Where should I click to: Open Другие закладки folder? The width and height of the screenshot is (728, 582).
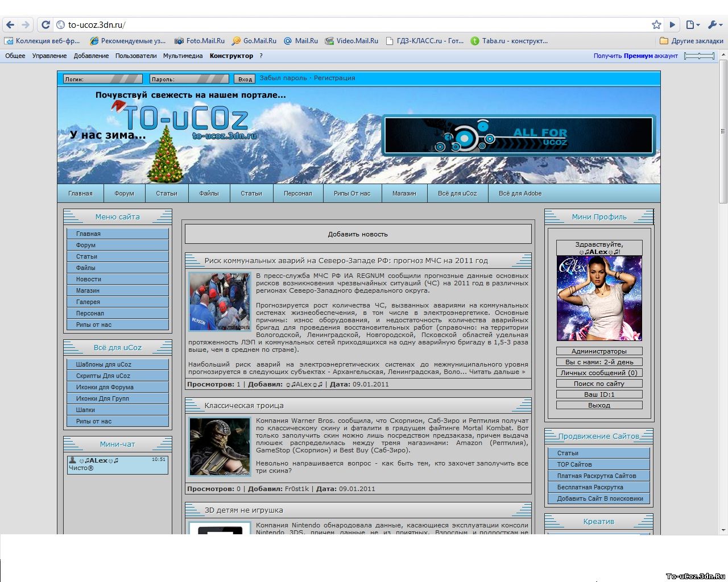[x=692, y=41]
